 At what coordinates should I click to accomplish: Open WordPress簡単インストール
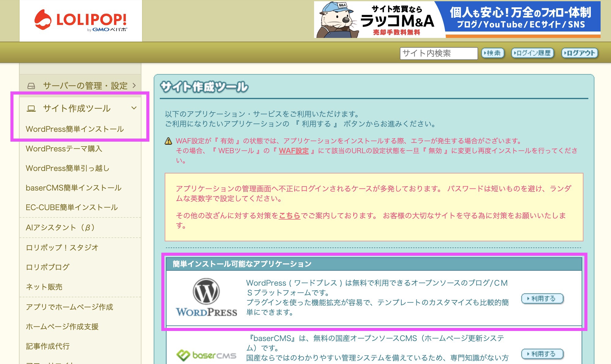75,129
